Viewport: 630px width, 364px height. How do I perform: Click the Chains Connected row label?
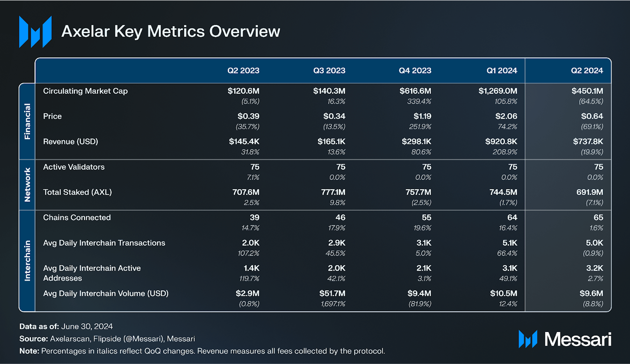pyautogui.click(x=77, y=218)
